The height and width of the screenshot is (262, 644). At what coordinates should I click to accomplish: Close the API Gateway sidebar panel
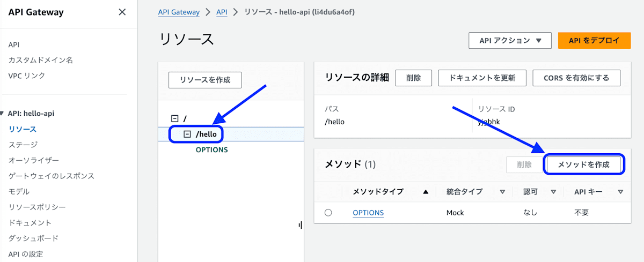[122, 12]
